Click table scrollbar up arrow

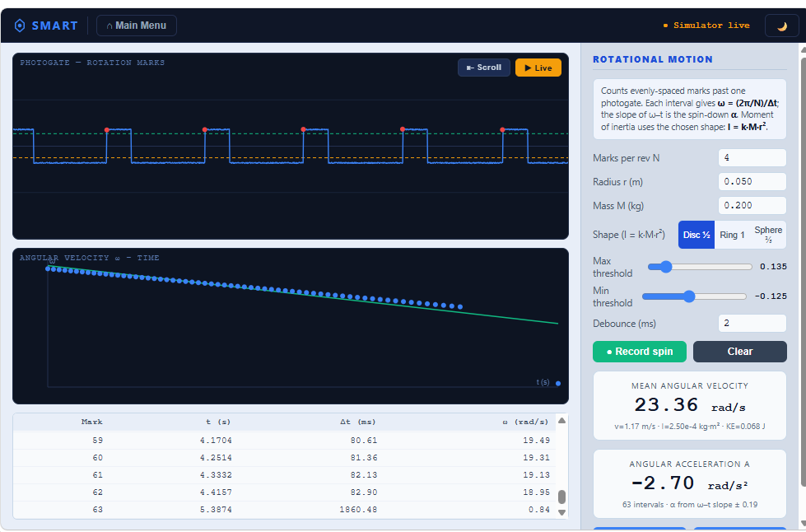(x=561, y=421)
